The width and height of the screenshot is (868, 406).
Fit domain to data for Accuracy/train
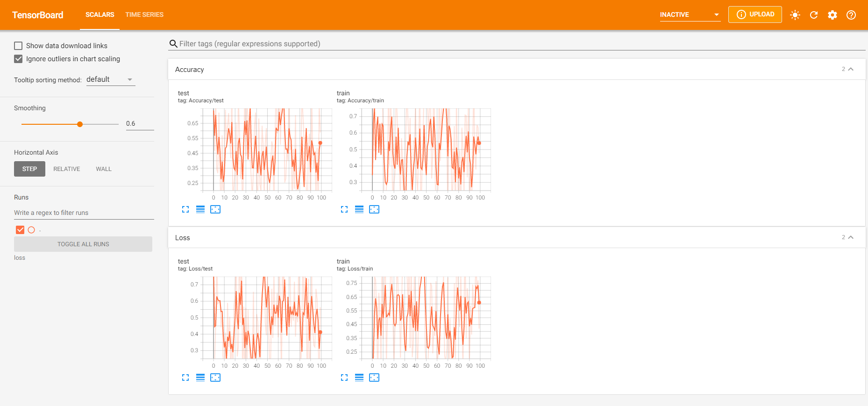[x=374, y=209]
